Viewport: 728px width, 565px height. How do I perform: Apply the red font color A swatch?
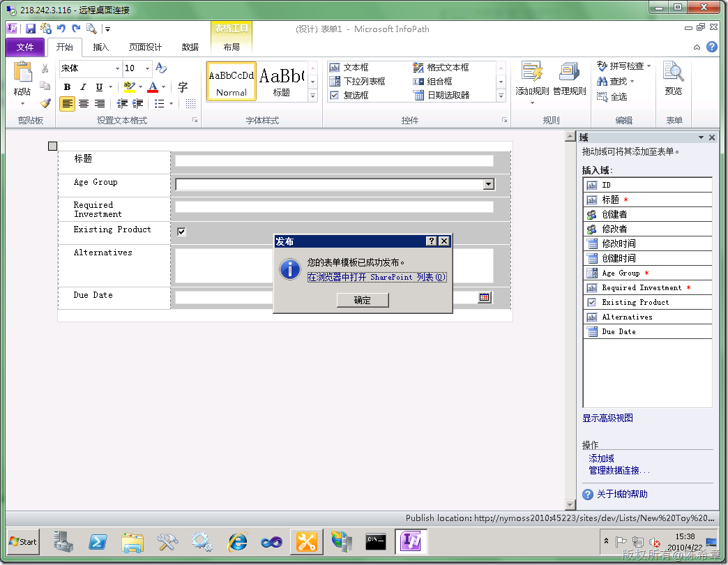pyautogui.click(x=153, y=86)
